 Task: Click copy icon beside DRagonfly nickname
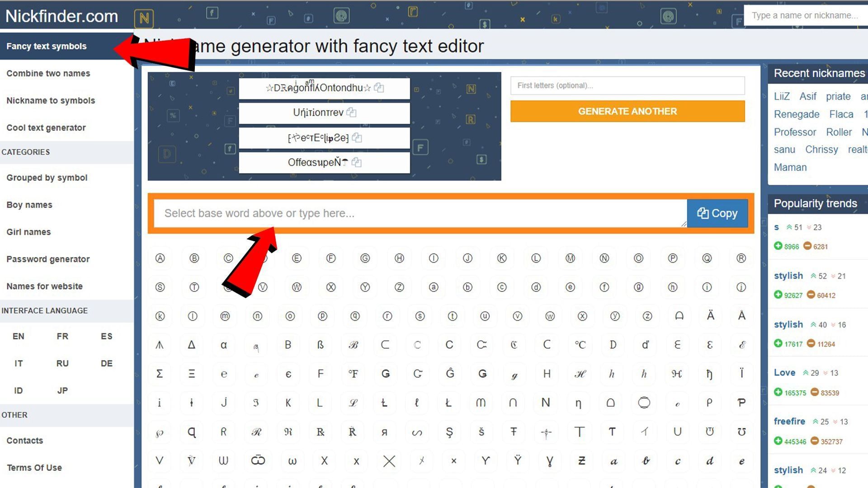coord(379,88)
